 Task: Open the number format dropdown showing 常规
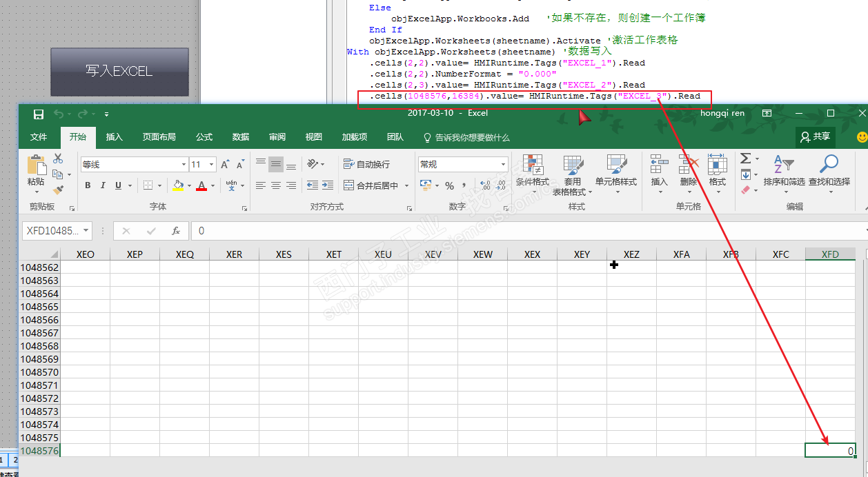503,165
